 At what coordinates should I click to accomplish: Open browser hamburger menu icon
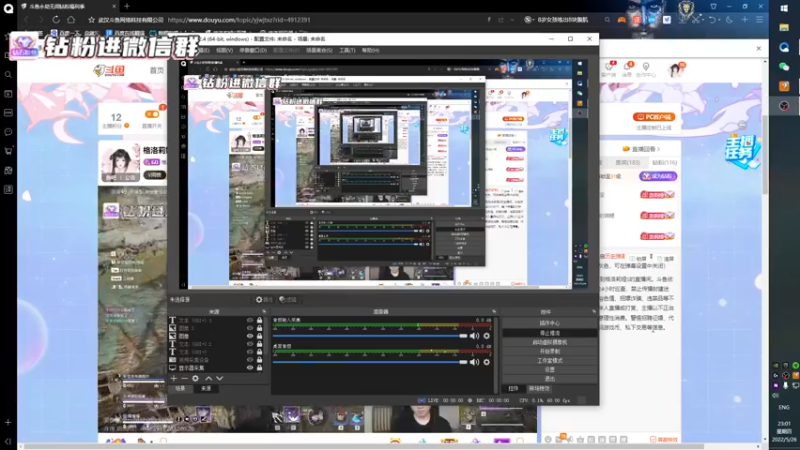[x=760, y=19]
